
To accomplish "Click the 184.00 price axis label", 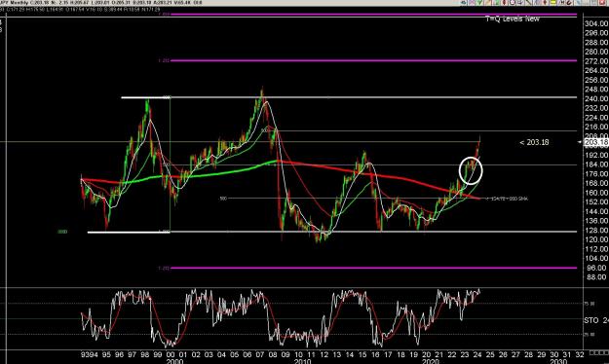I will (x=595, y=164).
